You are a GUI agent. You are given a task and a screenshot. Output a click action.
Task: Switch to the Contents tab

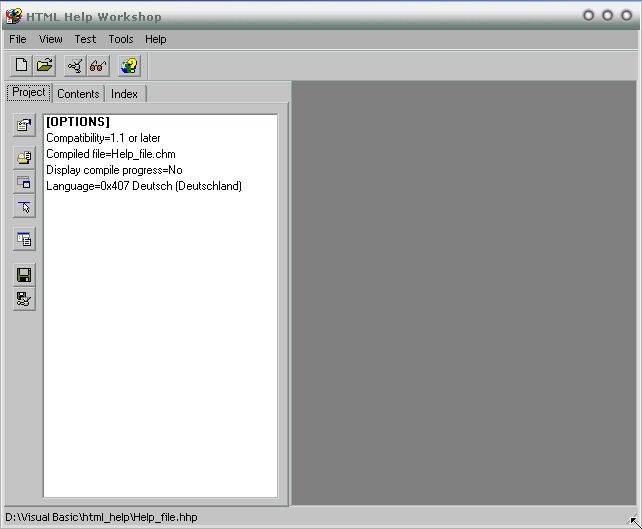point(78,93)
